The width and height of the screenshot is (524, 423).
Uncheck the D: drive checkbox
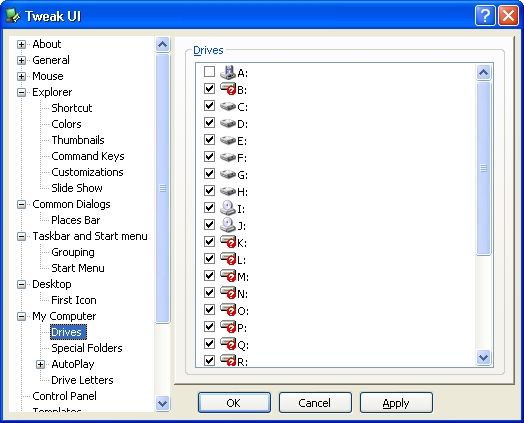click(x=209, y=123)
